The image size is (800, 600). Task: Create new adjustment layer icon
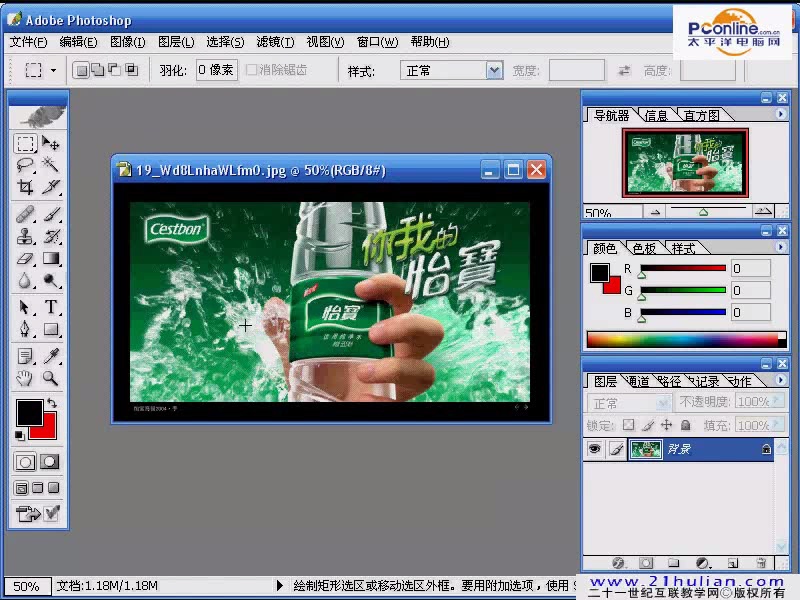coord(703,563)
